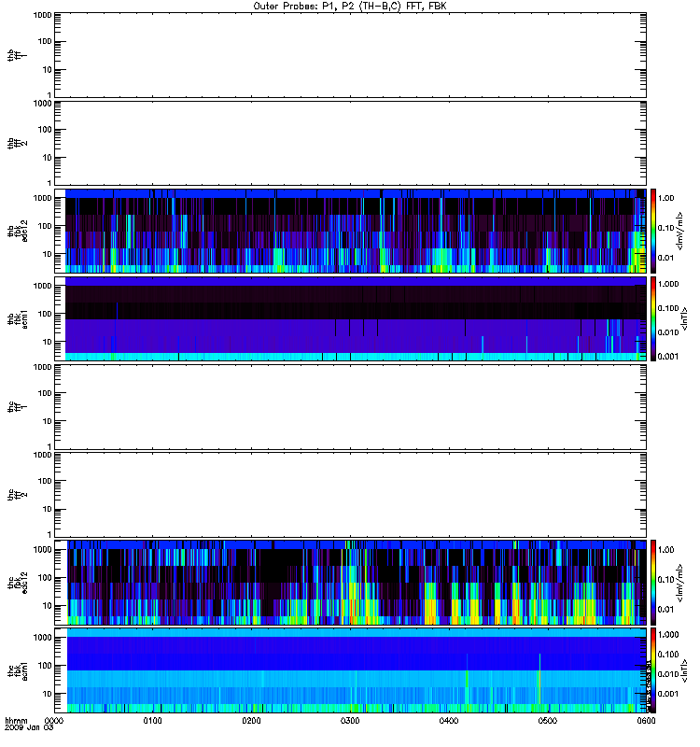Screen dimensions: 700x747
Task: Click the "thc fbk edc12" axis title
Action: (x=17, y=583)
